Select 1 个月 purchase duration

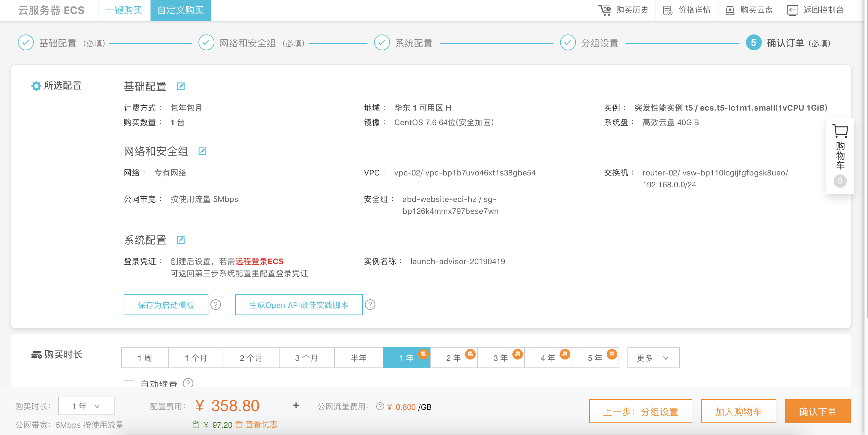click(196, 358)
